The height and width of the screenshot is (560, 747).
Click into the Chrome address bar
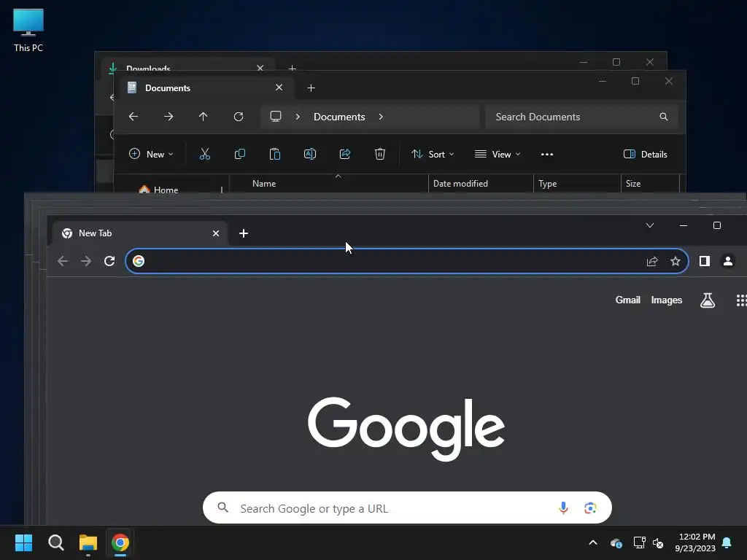(407, 261)
